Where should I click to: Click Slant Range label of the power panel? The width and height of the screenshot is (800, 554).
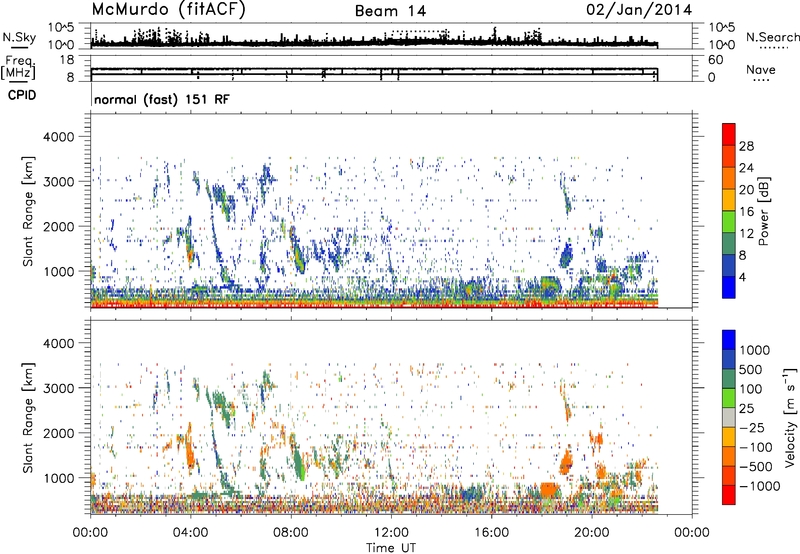point(28,211)
